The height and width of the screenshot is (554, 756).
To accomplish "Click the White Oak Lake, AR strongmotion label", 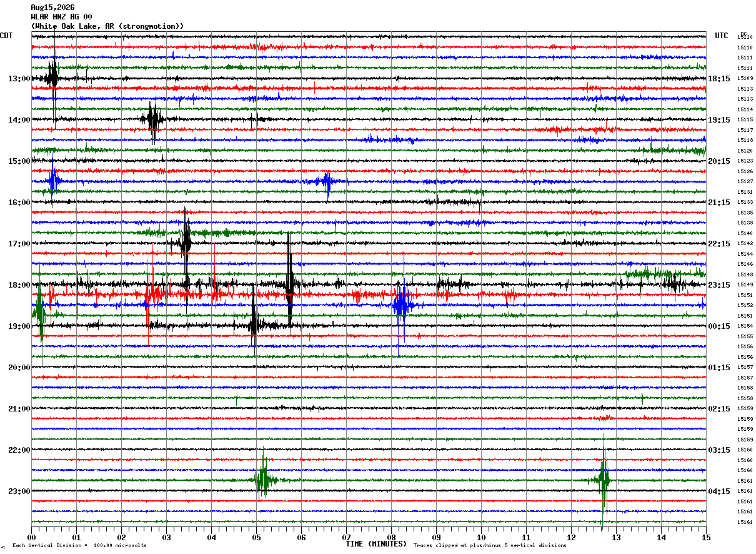I will pyautogui.click(x=107, y=26).
